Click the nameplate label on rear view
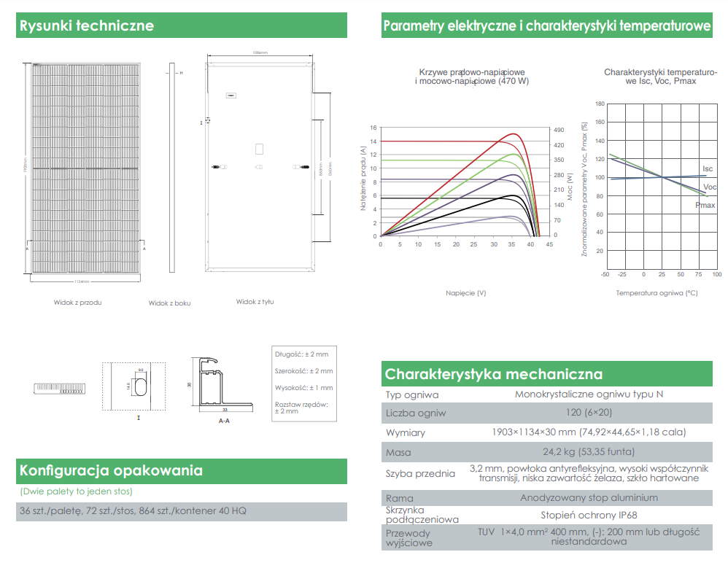Image resolution: width=728 pixels, height=568 pixels. click(x=231, y=96)
